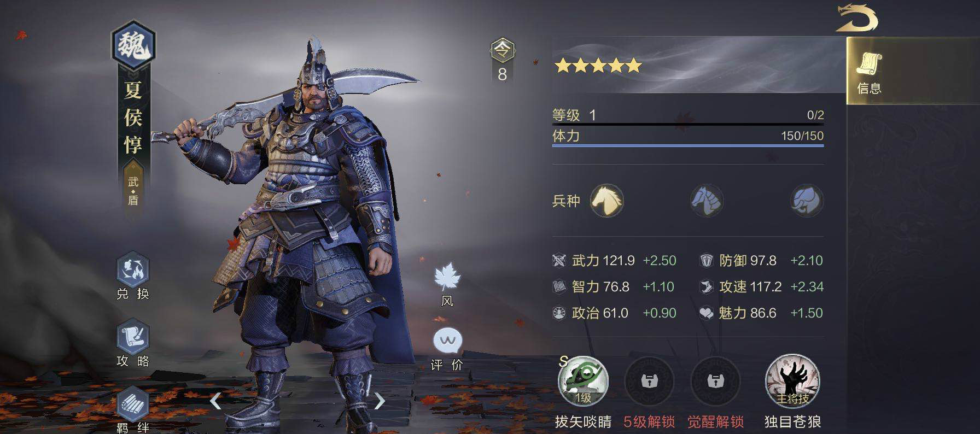The height and width of the screenshot is (434, 980).
Task: Tap the 武力 121.9 stat row
Action: coord(615,260)
